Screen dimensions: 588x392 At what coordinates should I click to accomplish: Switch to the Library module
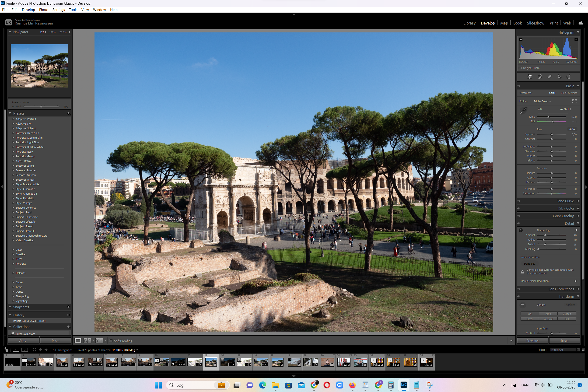coord(469,23)
